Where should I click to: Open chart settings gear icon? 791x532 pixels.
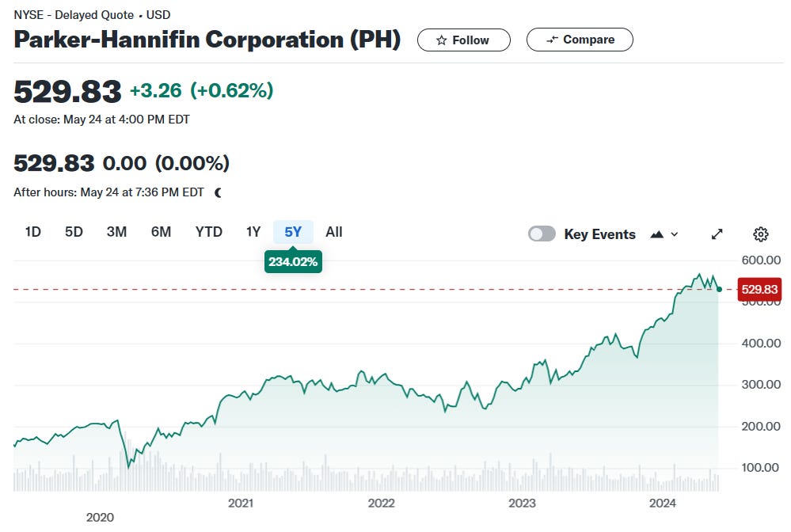point(761,234)
